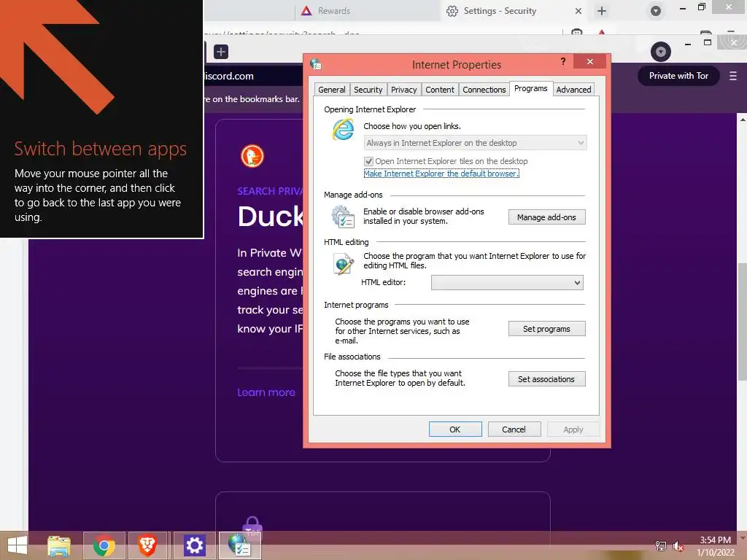Viewport: 747px width, 560px height.
Task: Select the Programs tab
Action: pos(531,88)
